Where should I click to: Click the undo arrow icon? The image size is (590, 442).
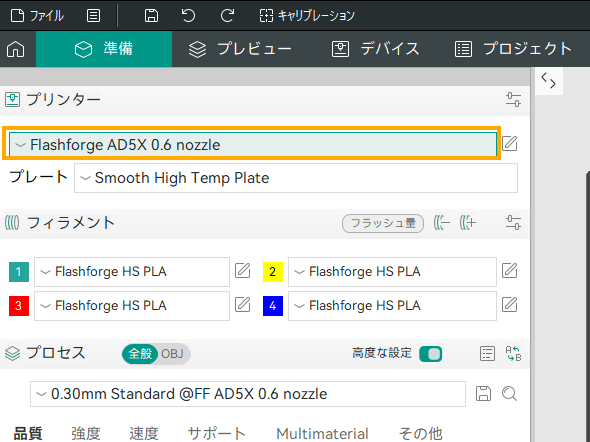(x=189, y=16)
